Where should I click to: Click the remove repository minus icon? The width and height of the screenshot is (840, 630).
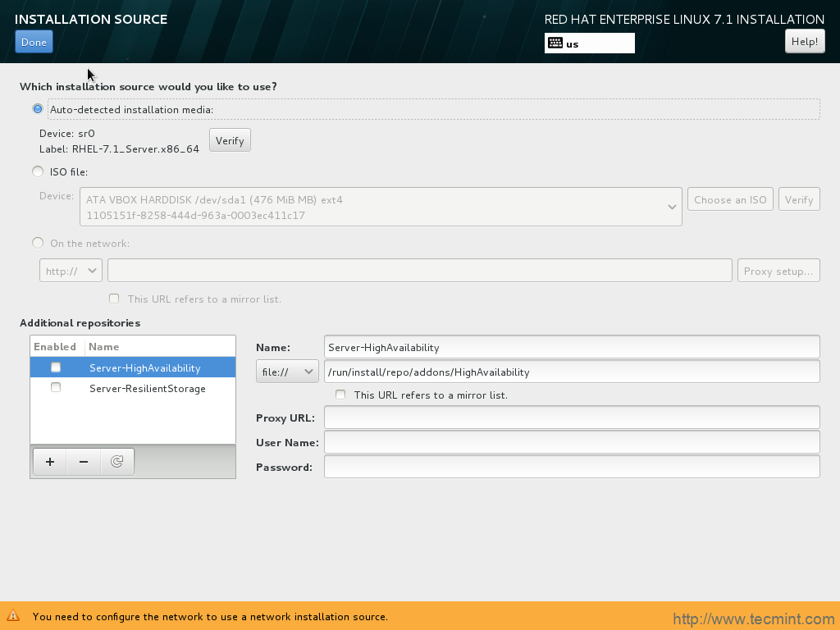point(84,462)
